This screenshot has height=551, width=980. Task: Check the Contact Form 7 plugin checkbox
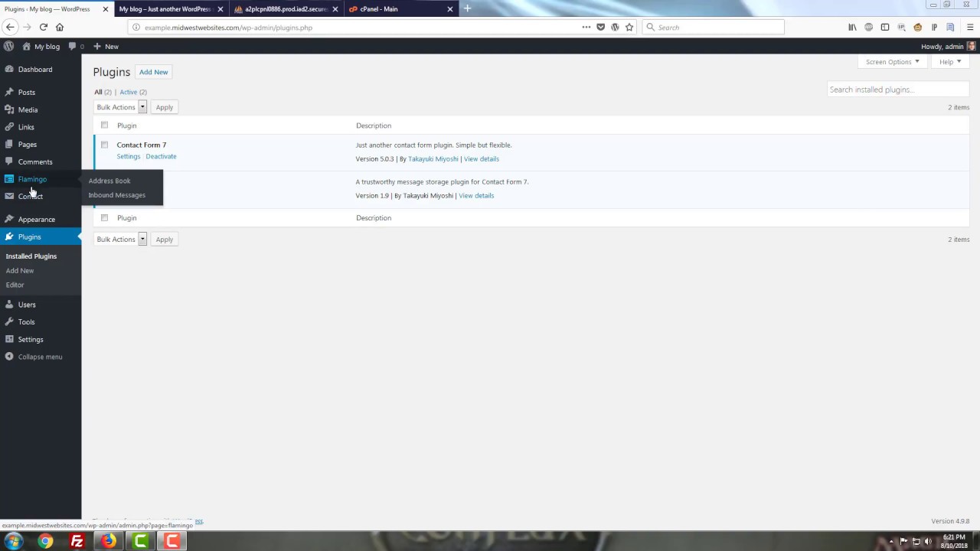pyautogui.click(x=104, y=145)
